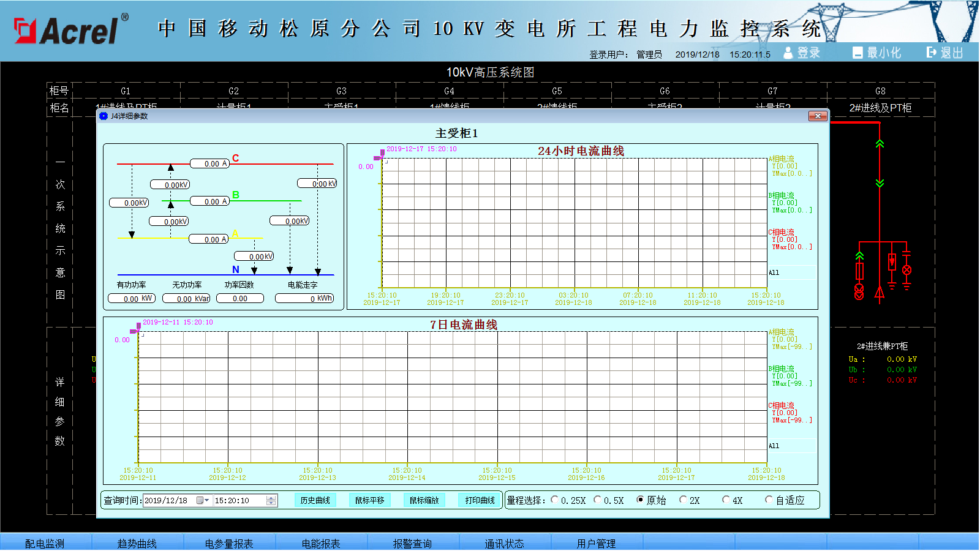This screenshot has height=551, width=980.
Task: Click the 历史曲线 button
Action: click(x=315, y=500)
